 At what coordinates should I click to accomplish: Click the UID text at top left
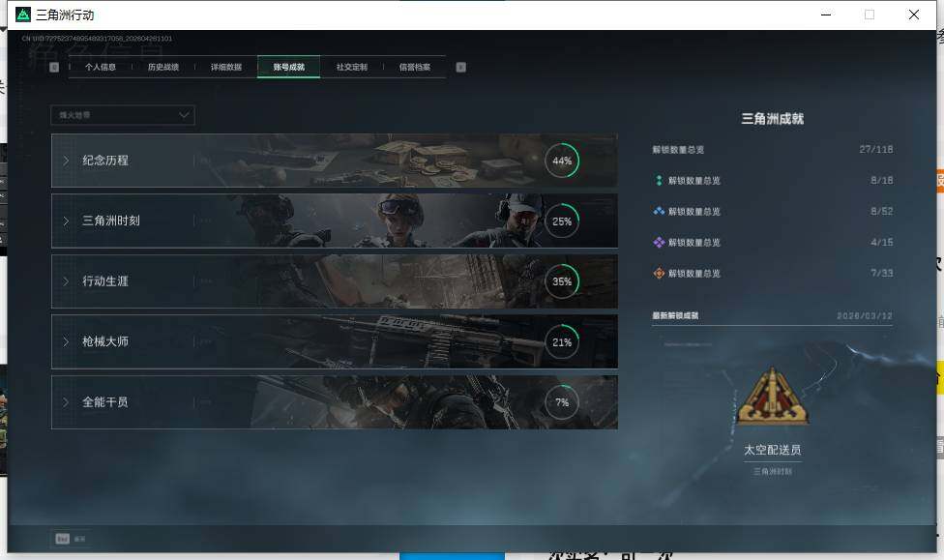coord(97,39)
